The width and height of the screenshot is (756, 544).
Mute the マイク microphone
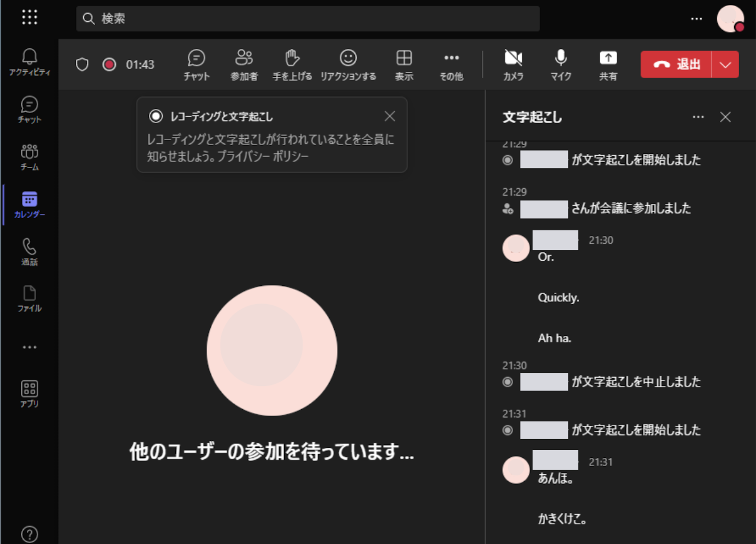point(560,65)
